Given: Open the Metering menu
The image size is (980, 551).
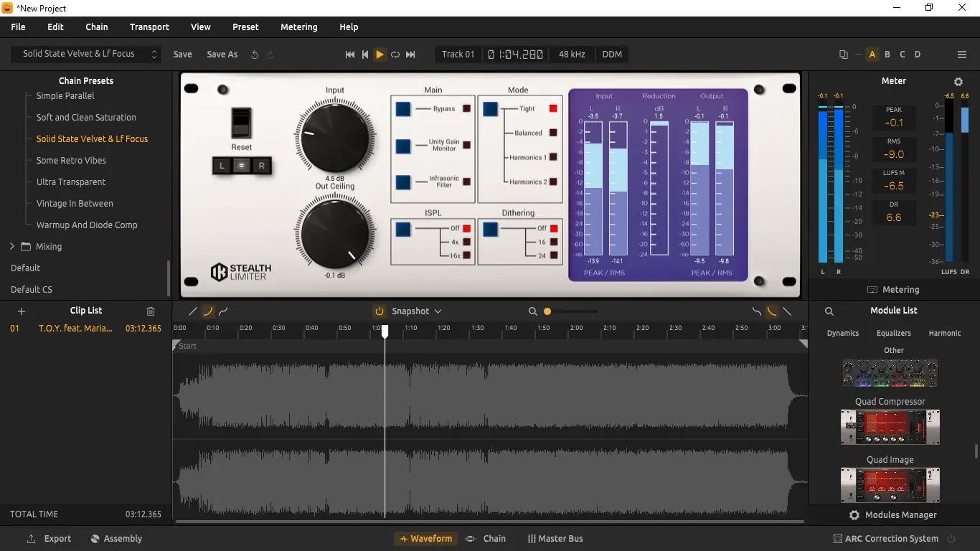Looking at the screenshot, I should (x=298, y=27).
